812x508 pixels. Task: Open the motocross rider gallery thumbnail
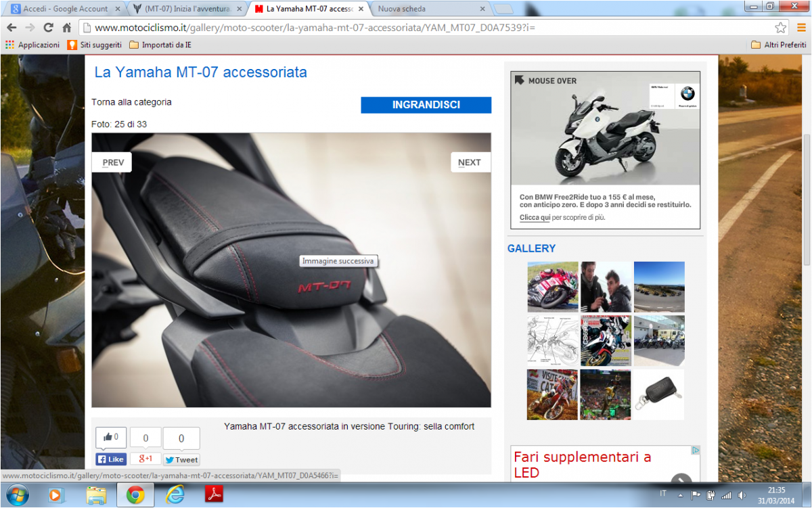[553, 394]
